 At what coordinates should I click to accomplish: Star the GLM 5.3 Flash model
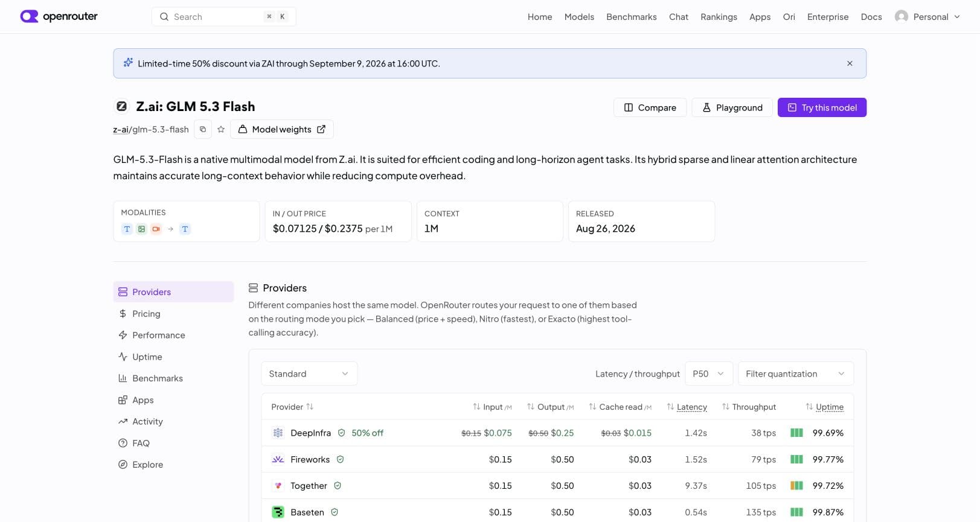click(221, 129)
